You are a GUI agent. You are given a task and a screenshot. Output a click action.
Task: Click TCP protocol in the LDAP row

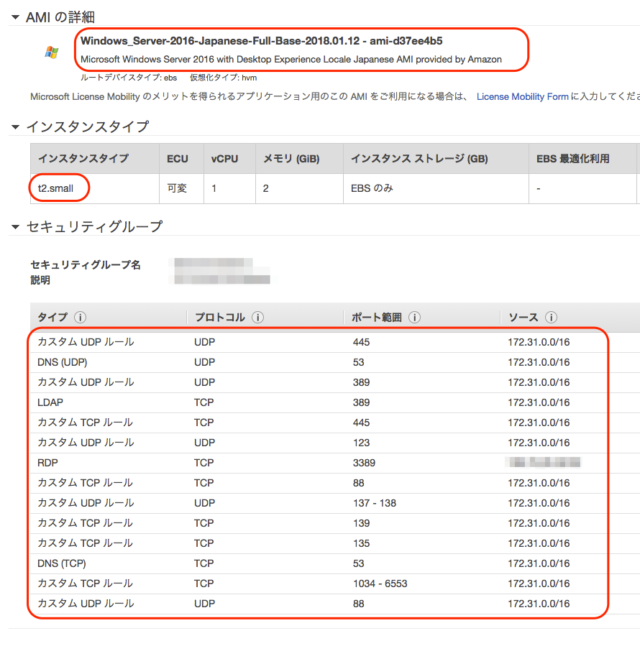pos(204,402)
